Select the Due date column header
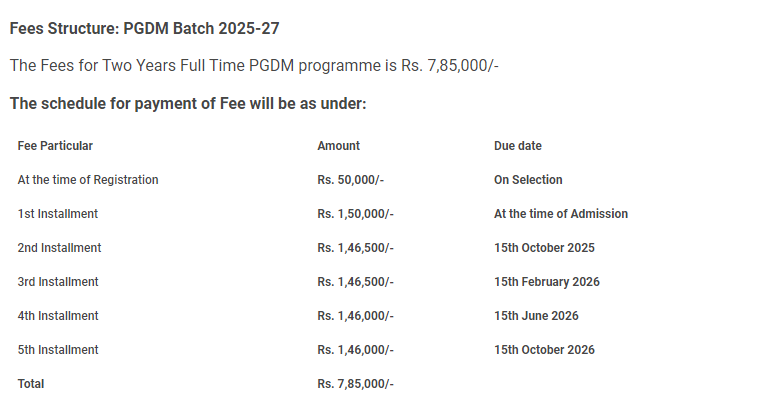Screen dimensions: 772x404 pos(518,146)
